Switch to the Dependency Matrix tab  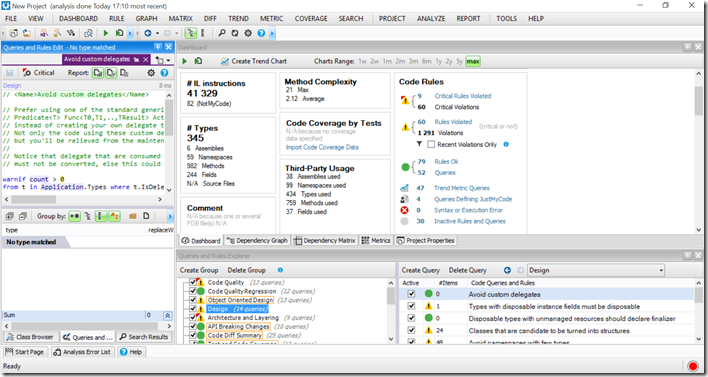coord(325,241)
